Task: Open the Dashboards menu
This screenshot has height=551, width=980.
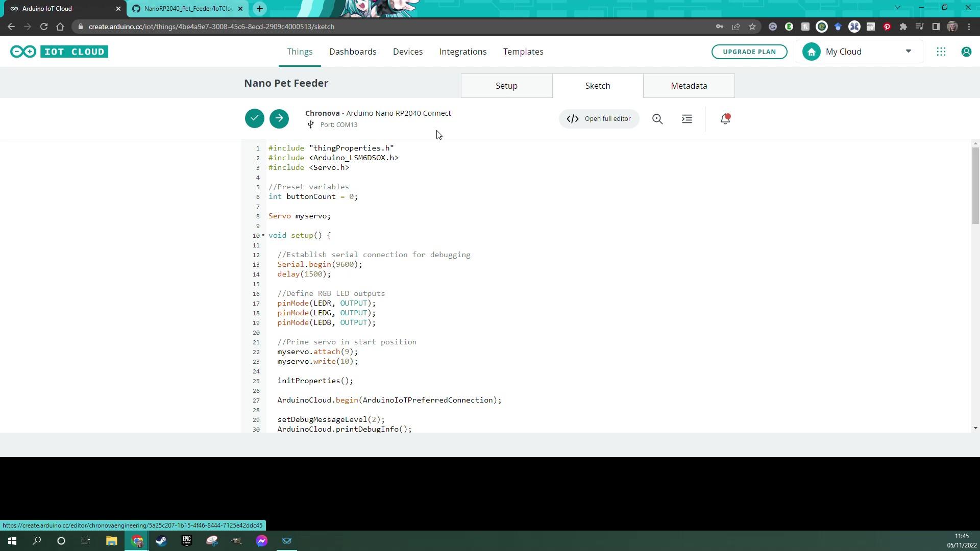Action: point(353,52)
